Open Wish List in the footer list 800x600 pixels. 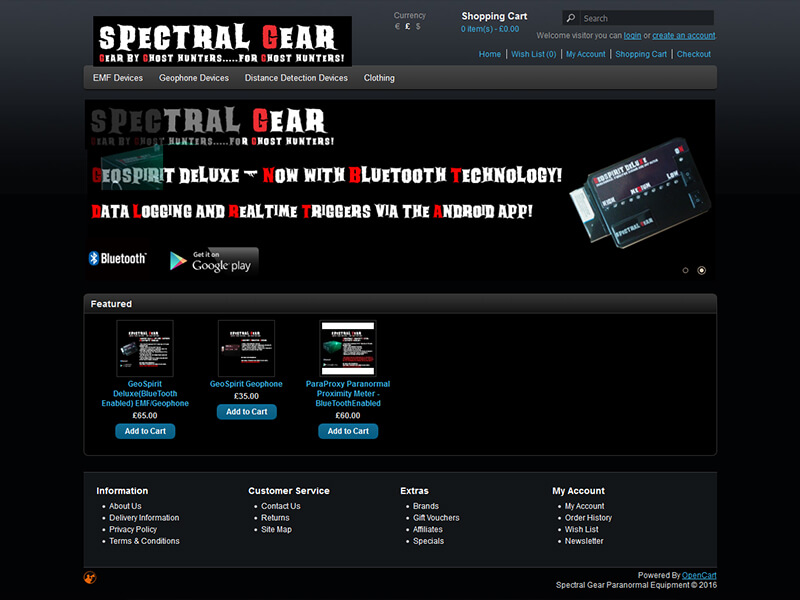tap(582, 530)
